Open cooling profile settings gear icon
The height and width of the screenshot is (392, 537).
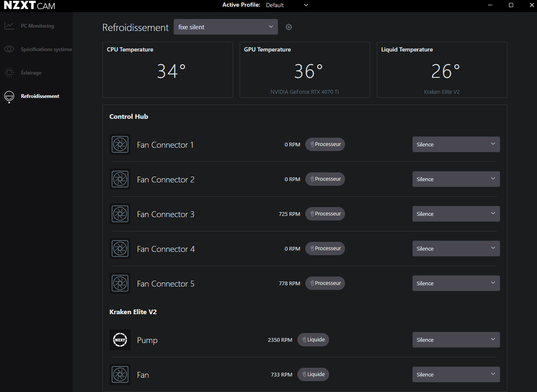tap(289, 27)
